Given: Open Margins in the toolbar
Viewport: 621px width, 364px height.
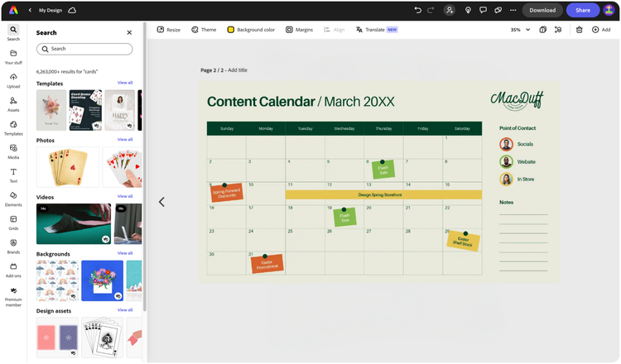Looking at the screenshot, I should [300, 30].
